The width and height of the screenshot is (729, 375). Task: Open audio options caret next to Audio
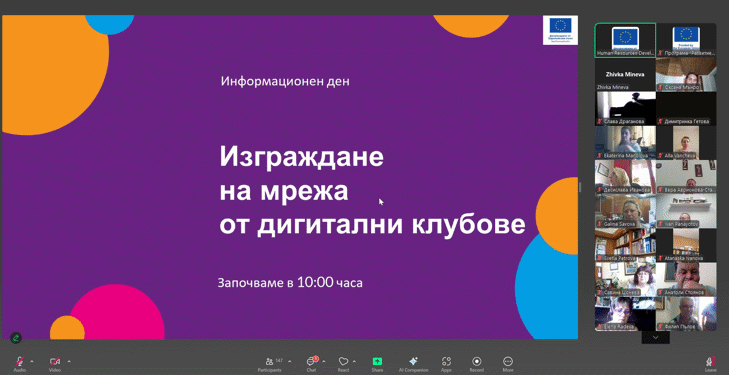point(32,361)
